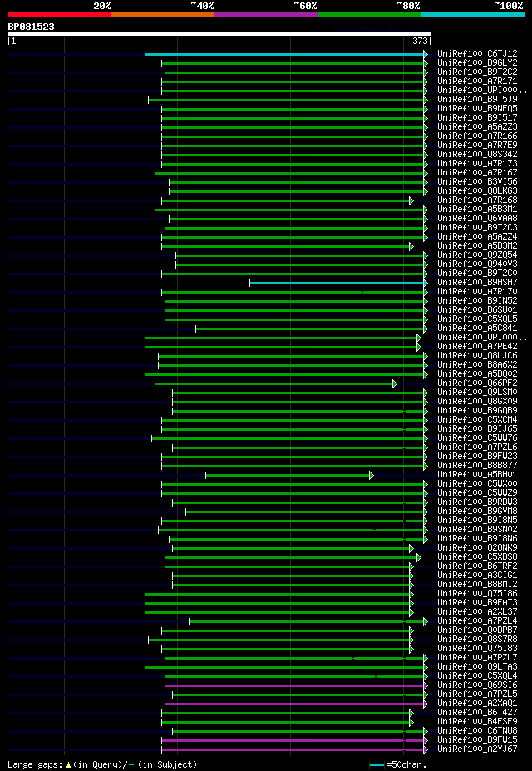Click UniRef100_Q8S342 in the hit list
Viewport: 532px width, 771px height.
pyautogui.click(x=477, y=155)
